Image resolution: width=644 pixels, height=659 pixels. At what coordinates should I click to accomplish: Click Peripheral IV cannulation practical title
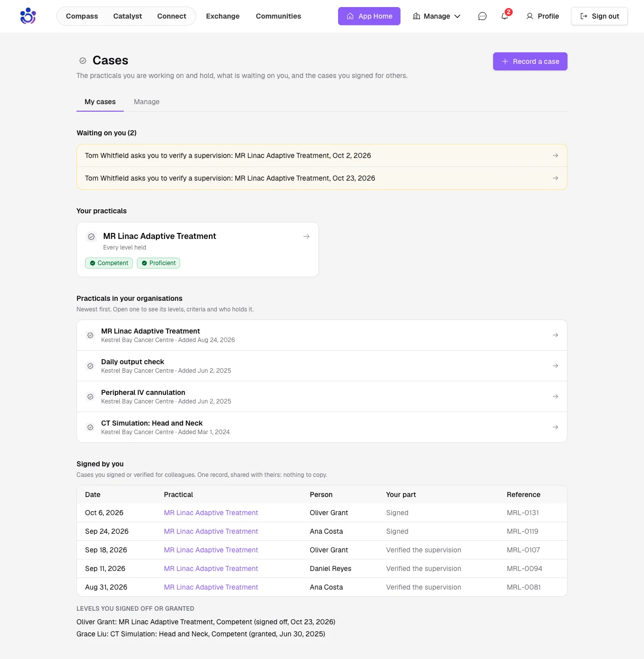pos(143,392)
